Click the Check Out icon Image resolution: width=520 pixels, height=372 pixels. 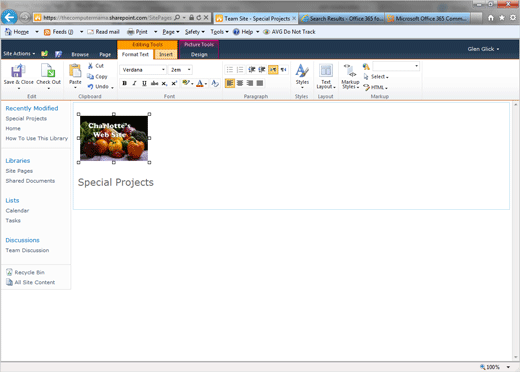[48, 71]
